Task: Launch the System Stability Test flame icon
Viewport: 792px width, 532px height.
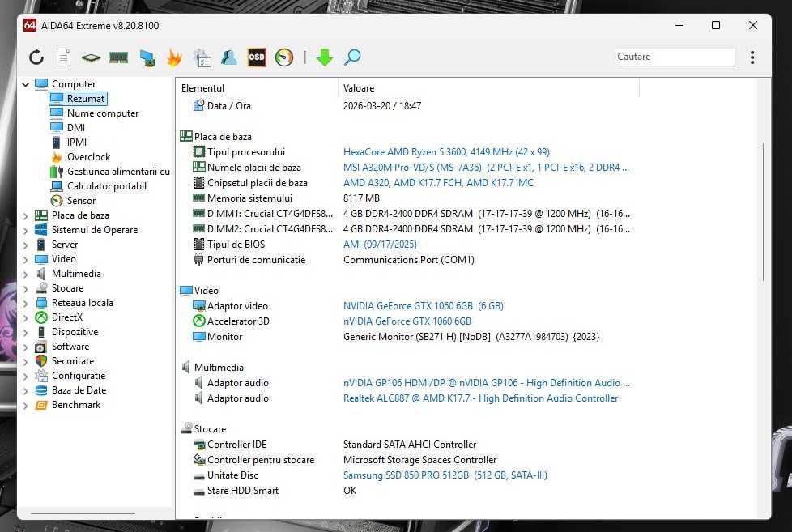Action: click(174, 57)
